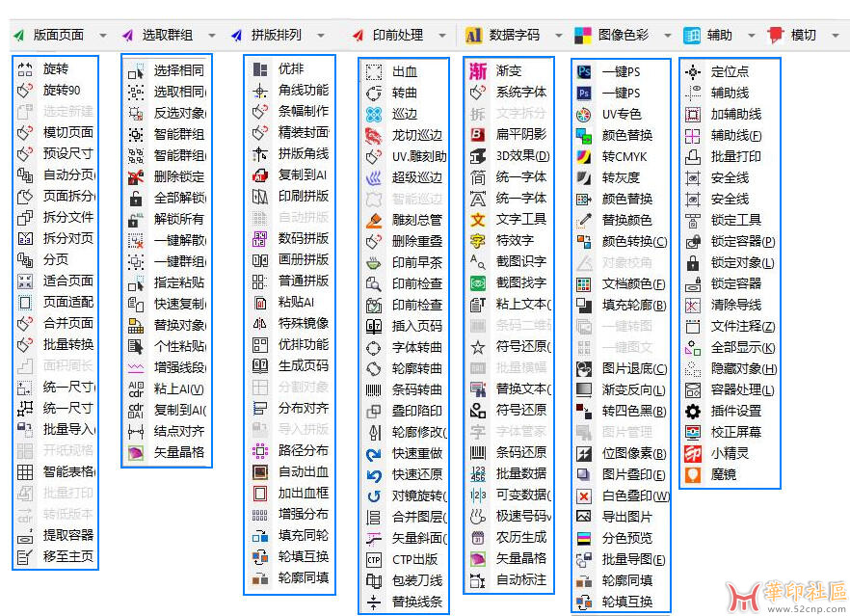Screen dimensions: 850x616
Task: Click the 全部解锁 padlock icon
Action: click(x=136, y=198)
